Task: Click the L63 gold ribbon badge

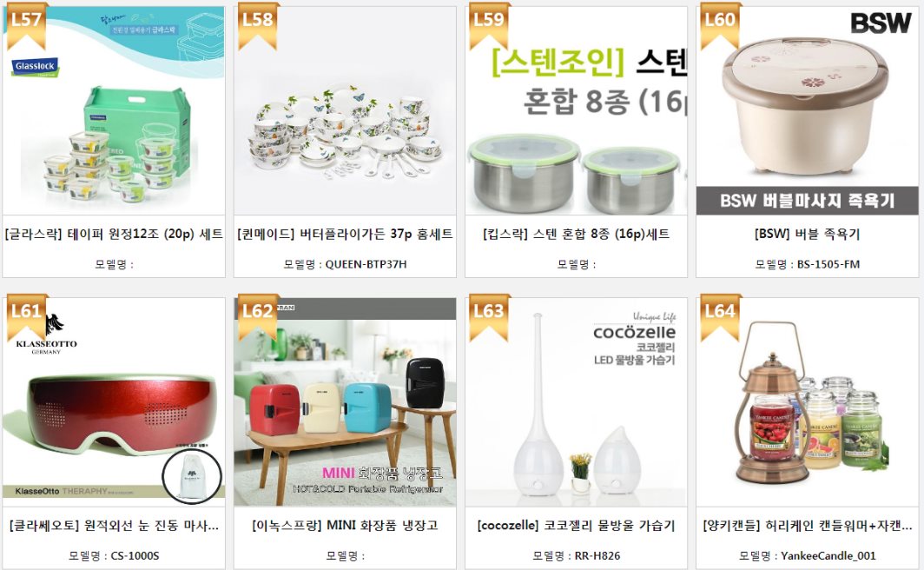Action: (x=489, y=317)
